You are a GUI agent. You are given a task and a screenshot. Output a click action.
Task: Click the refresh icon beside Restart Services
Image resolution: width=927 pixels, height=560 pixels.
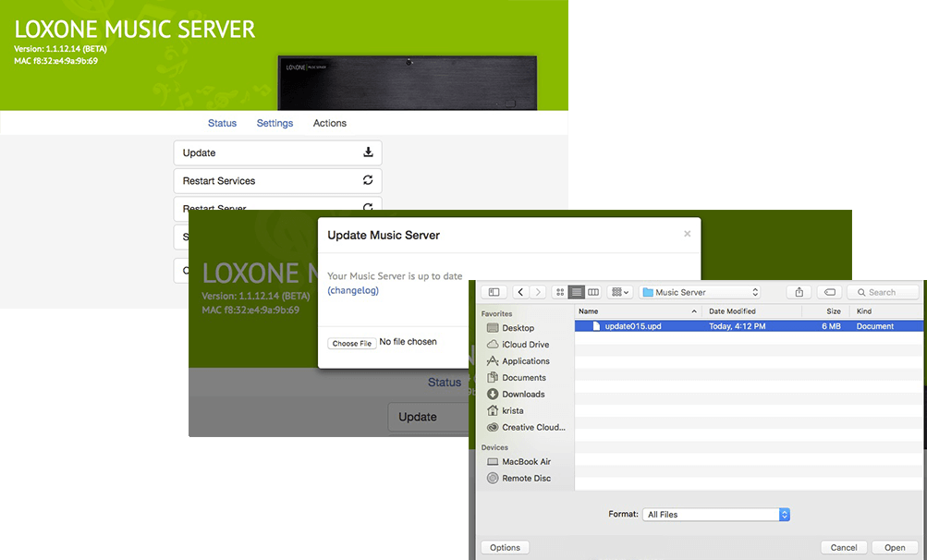pos(369,180)
